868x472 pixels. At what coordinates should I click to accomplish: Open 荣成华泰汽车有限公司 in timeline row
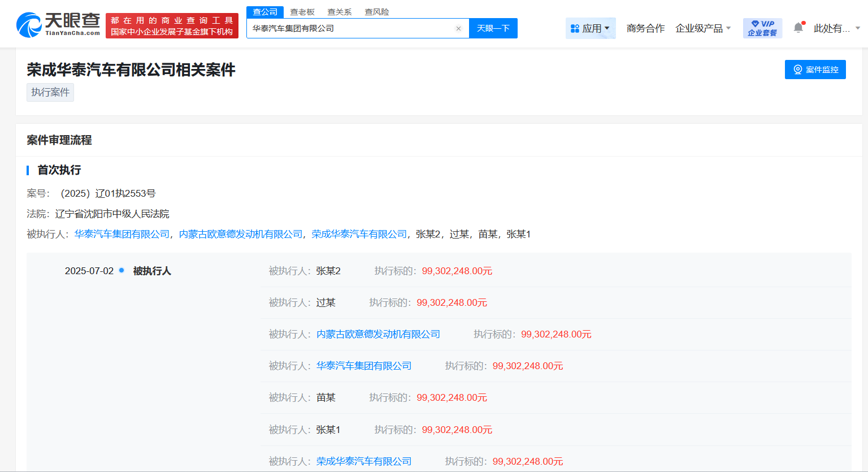pyautogui.click(x=364, y=461)
